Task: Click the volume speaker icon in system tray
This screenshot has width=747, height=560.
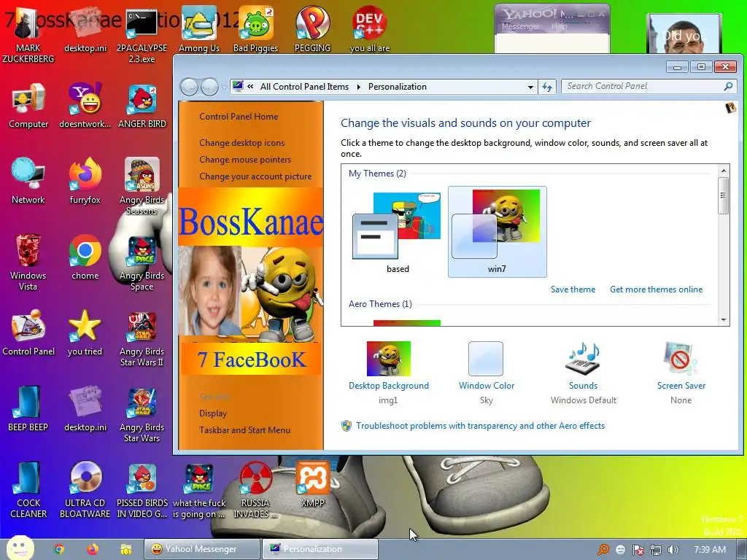Action: (x=673, y=550)
